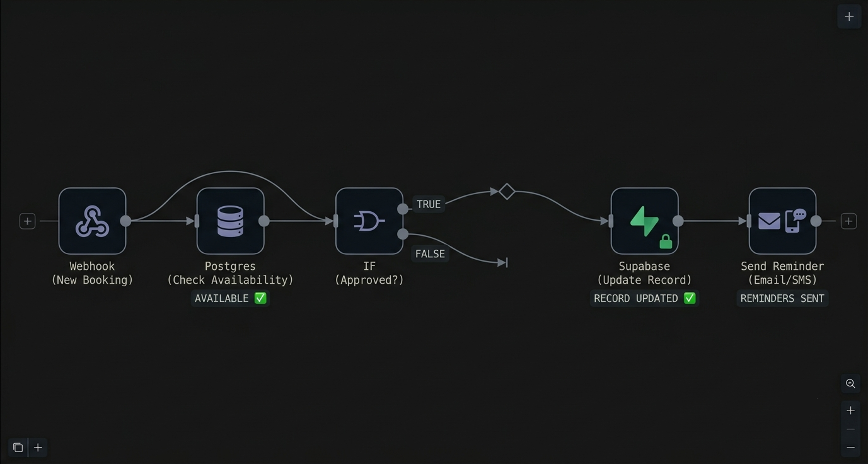The height and width of the screenshot is (464, 868).
Task: Click the copy icon at bottom left
Action: coord(18,448)
